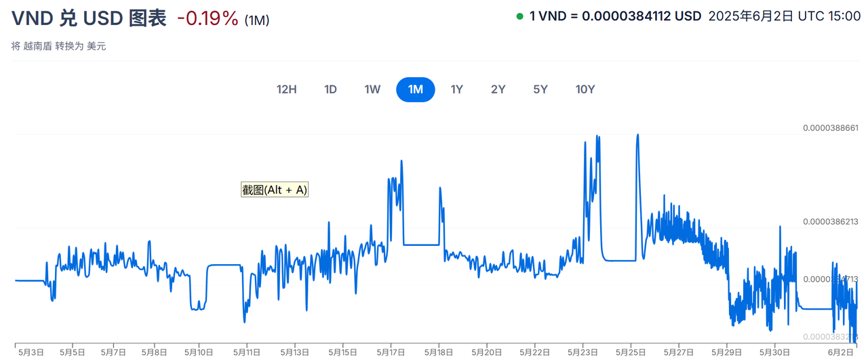Click the 1 VND = 0.0000384112 USD rate
This screenshot has height=361, width=868.
615,16
